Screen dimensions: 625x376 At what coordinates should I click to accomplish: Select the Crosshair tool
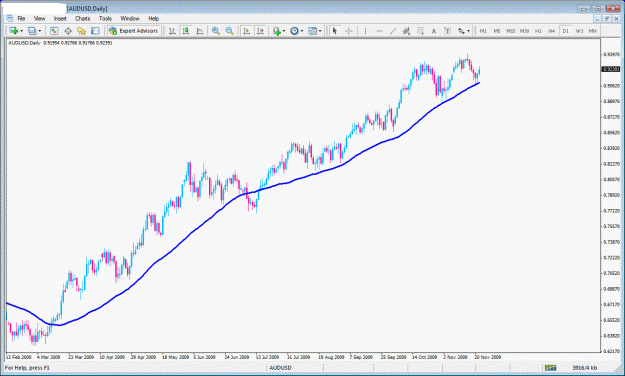(x=348, y=31)
